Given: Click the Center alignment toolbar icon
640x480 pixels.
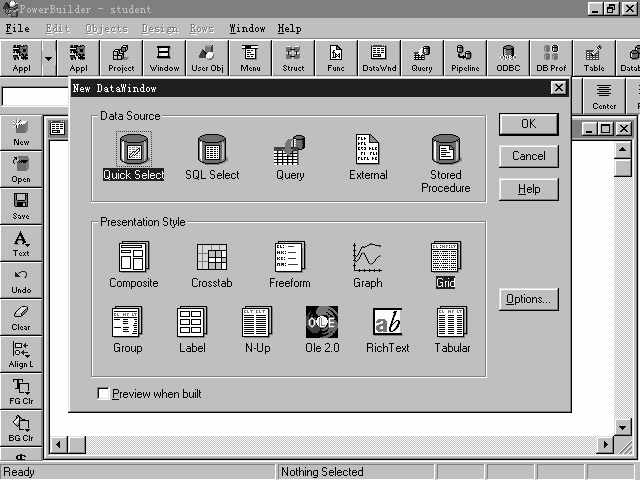Looking at the screenshot, I should pos(604,96).
